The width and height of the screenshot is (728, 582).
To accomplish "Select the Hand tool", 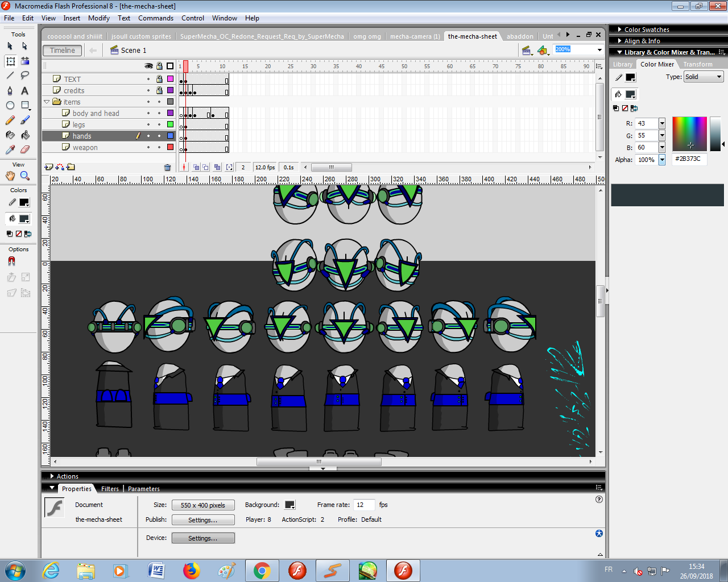I will 10,176.
